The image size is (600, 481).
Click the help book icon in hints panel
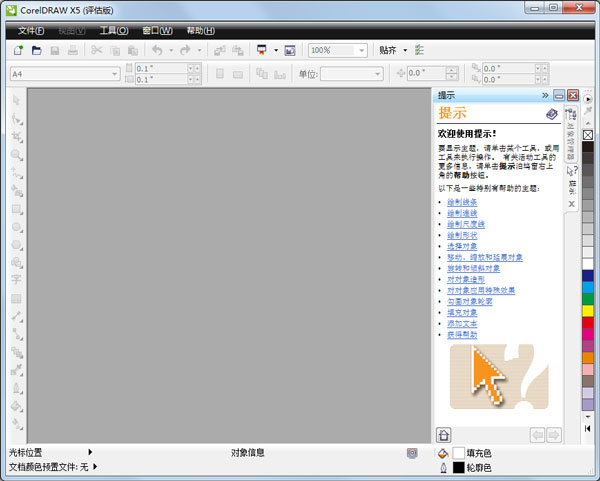(x=552, y=114)
